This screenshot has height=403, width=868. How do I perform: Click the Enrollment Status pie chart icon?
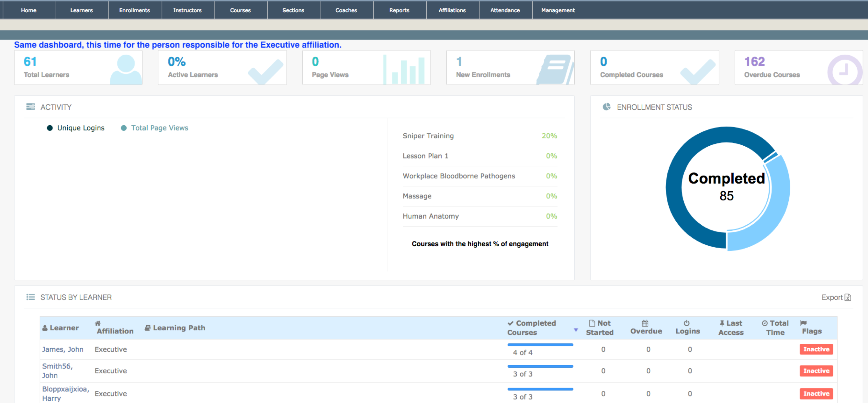click(606, 107)
